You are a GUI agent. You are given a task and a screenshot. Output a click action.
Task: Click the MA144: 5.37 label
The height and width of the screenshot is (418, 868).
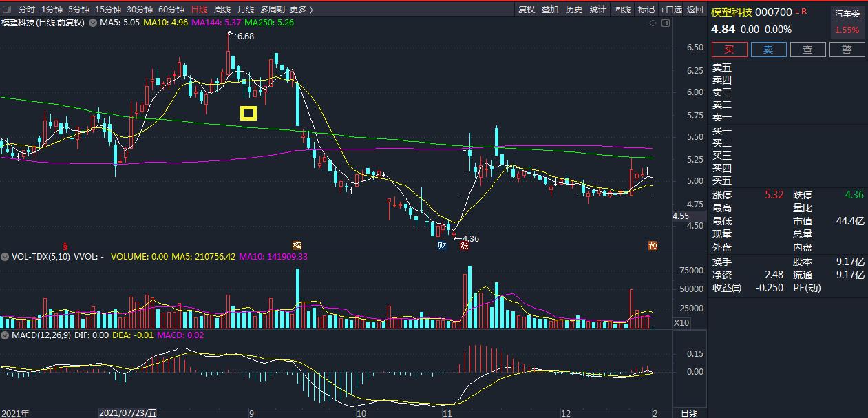[216, 23]
